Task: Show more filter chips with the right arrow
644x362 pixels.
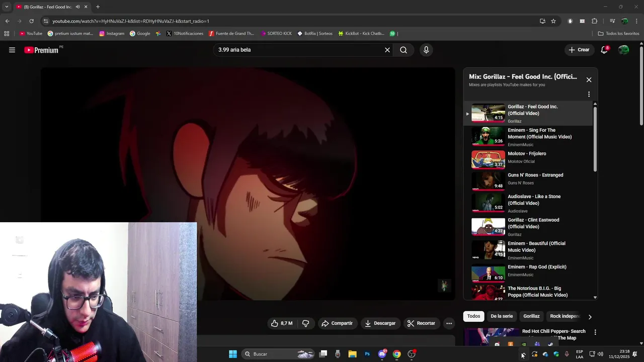Action: pos(590,317)
